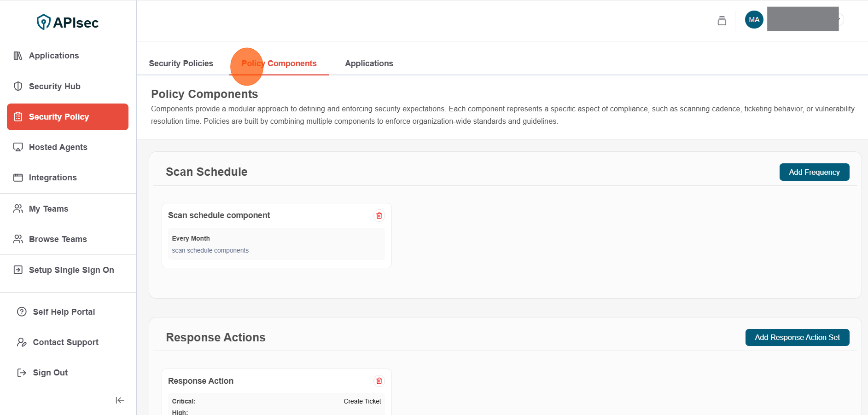Open the Self Help Portal link
868x415 pixels.
(x=64, y=312)
